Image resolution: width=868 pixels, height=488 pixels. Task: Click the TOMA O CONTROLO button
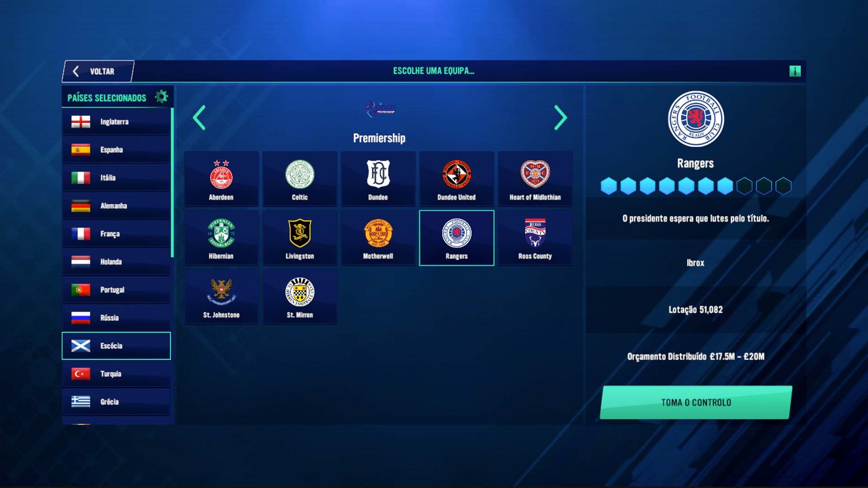[696, 402]
